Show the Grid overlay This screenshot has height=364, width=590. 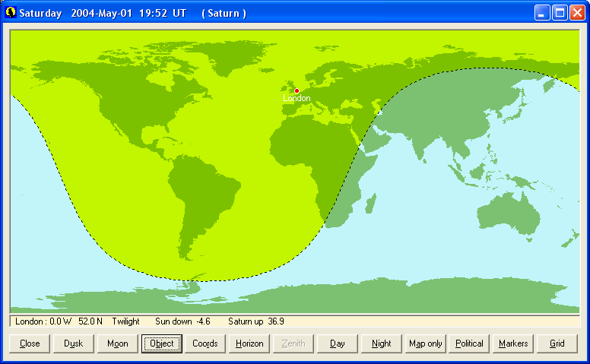557,343
